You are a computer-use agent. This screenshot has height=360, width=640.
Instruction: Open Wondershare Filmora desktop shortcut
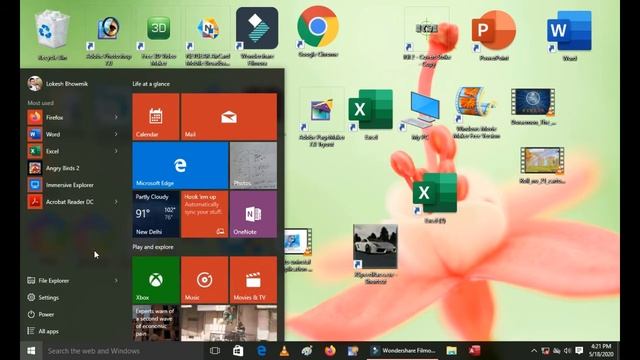pyautogui.click(x=257, y=36)
